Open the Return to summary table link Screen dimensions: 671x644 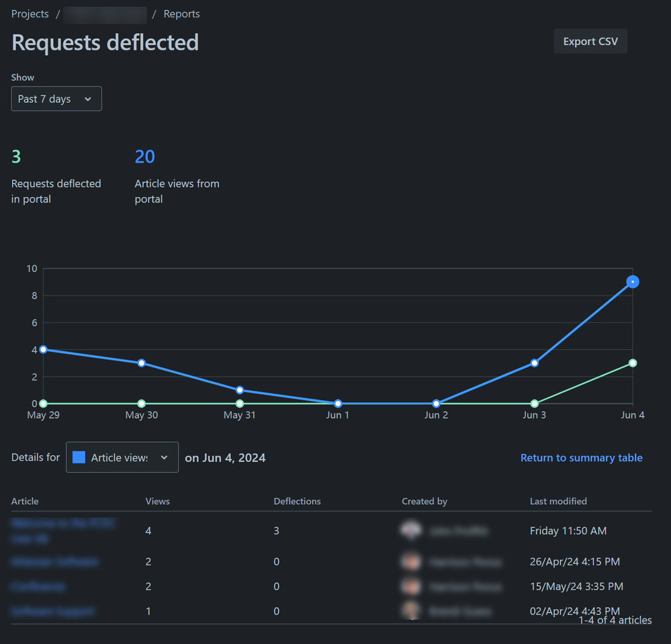pyautogui.click(x=581, y=457)
